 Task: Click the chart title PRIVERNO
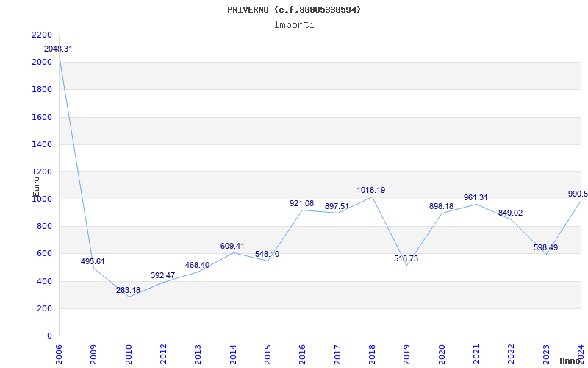coord(294,10)
